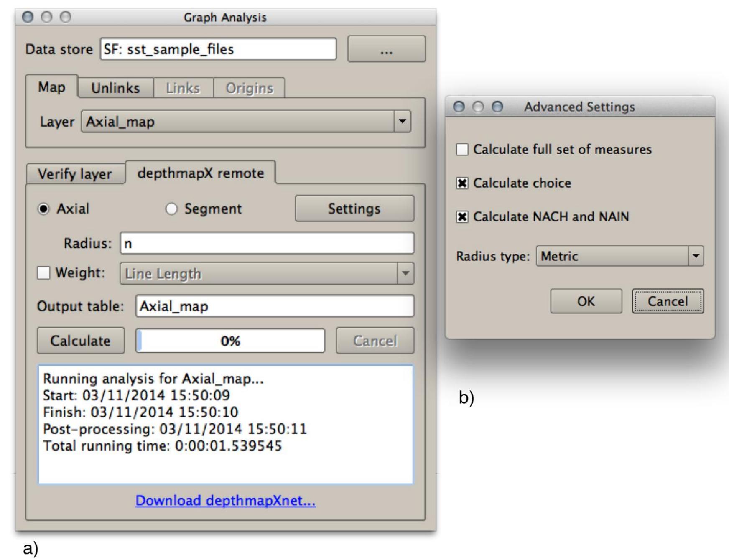This screenshot has height=560, width=729.
Task: Click the Calculate button
Action: [81, 341]
